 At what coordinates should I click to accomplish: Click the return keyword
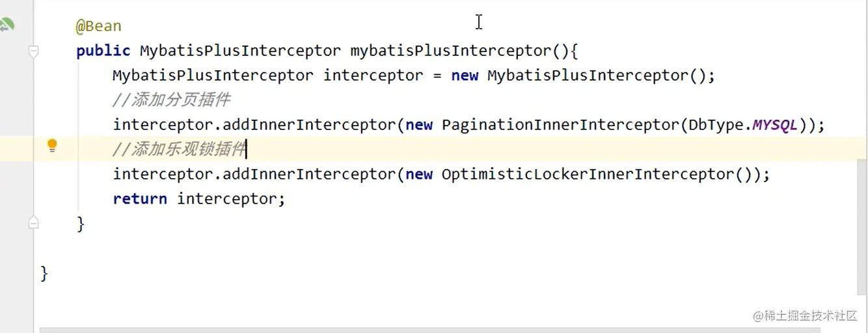[139, 199]
